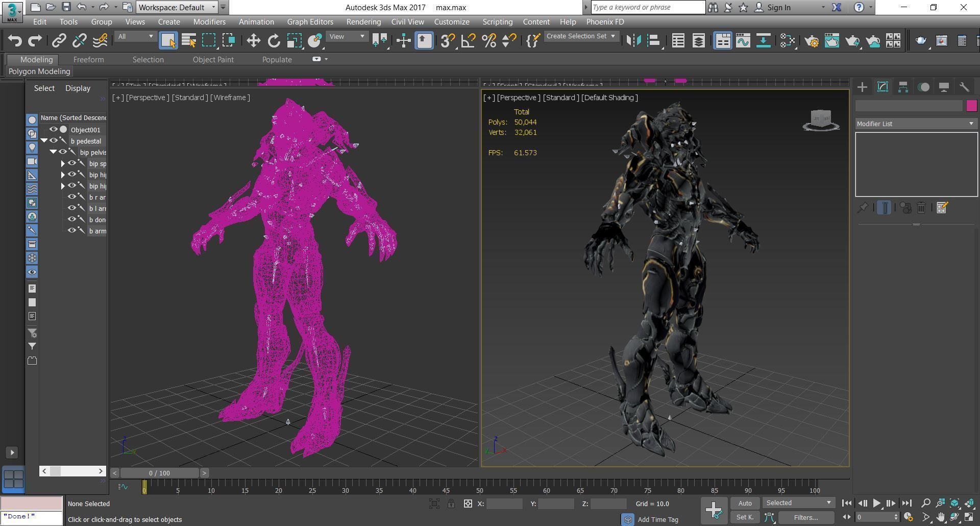This screenshot has height=526, width=980.
Task: Toggle Auto Key mode
Action: click(745, 503)
